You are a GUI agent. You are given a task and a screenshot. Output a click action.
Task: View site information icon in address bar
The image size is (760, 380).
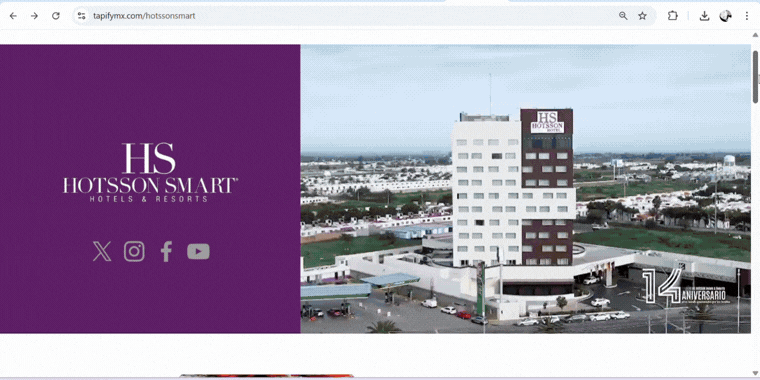pos(81,16)
